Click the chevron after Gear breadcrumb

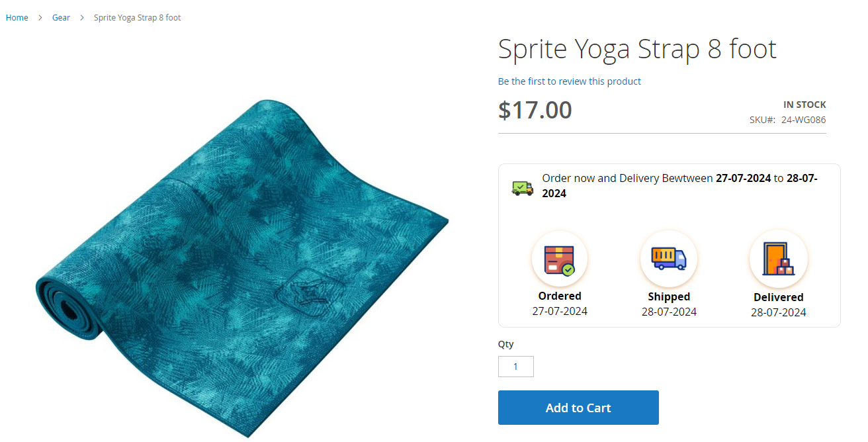pyautogui.click(x=82, y=18)
